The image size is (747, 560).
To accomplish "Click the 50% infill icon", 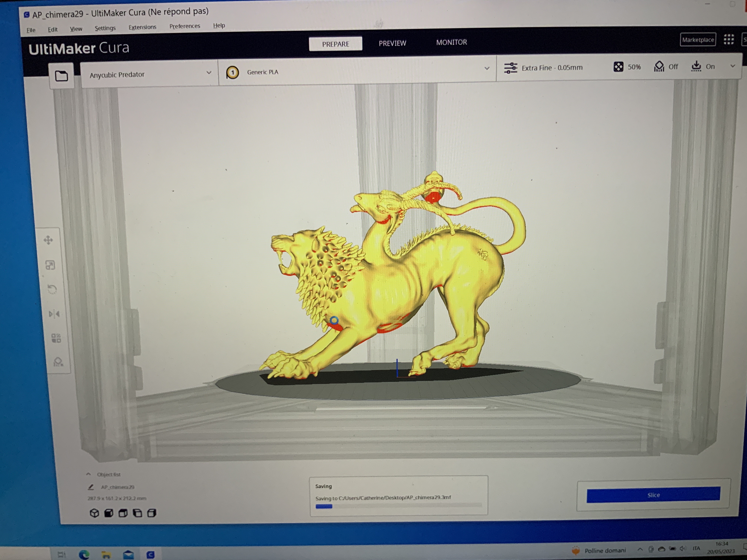I will click(x=618, y=66).
